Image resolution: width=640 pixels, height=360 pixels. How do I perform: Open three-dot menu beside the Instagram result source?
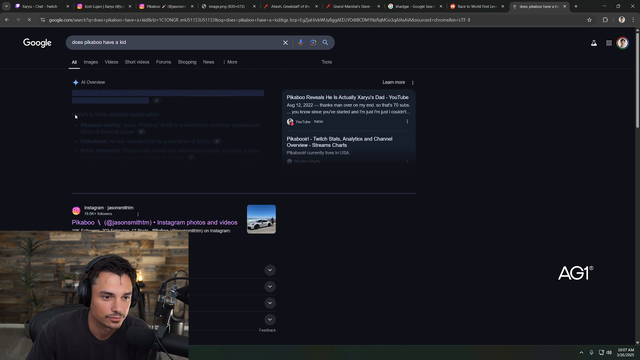point(138,214)
